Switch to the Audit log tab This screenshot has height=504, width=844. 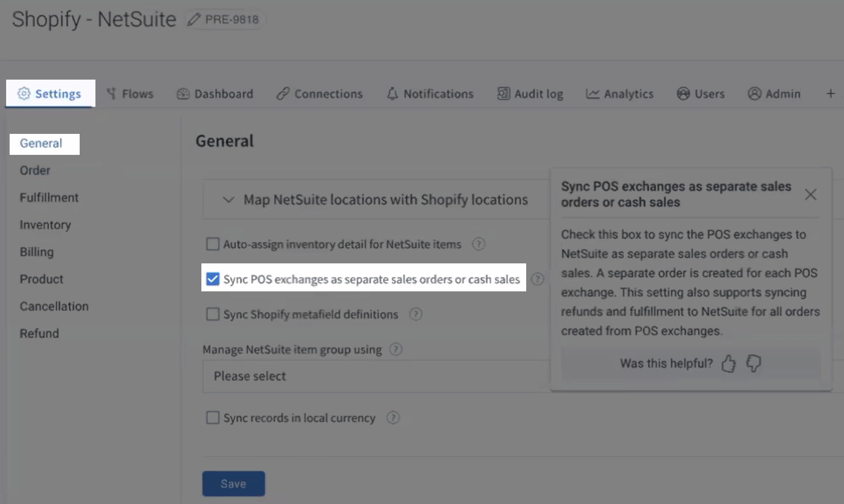(x=530, y=94)
